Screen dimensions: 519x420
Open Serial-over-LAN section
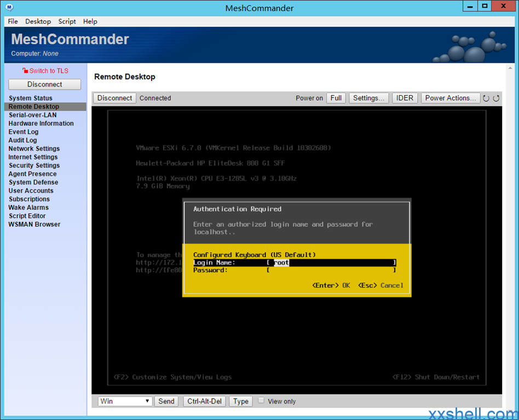click(x=32, y=115)
